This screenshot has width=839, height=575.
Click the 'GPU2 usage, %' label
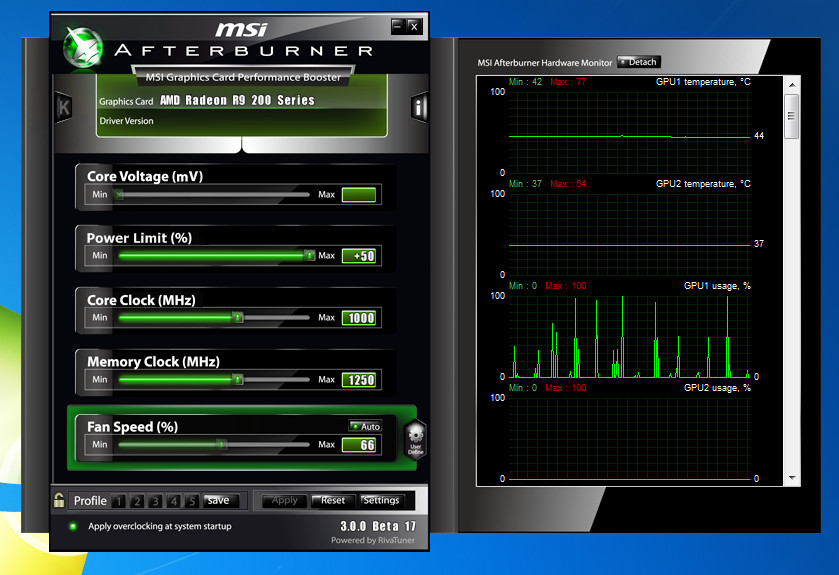tap(717, 388)
